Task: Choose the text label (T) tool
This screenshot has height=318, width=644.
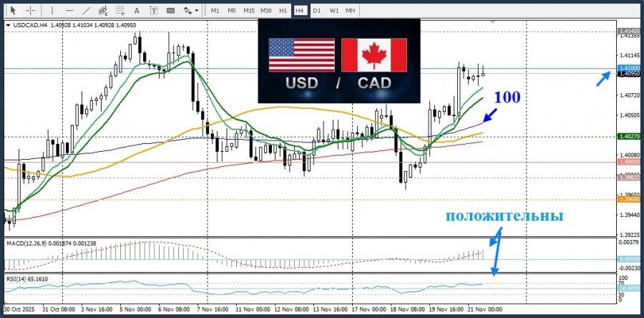Action: pyautogui.click(x=154, y=11)
